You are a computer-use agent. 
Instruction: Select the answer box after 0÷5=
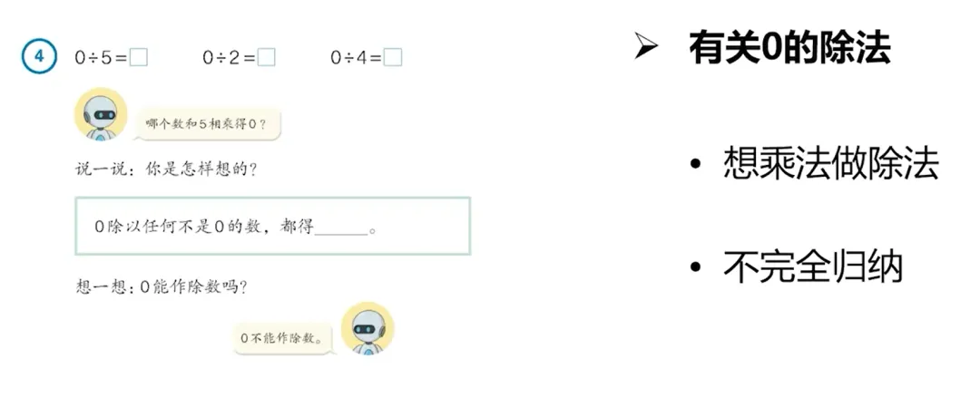138,57
